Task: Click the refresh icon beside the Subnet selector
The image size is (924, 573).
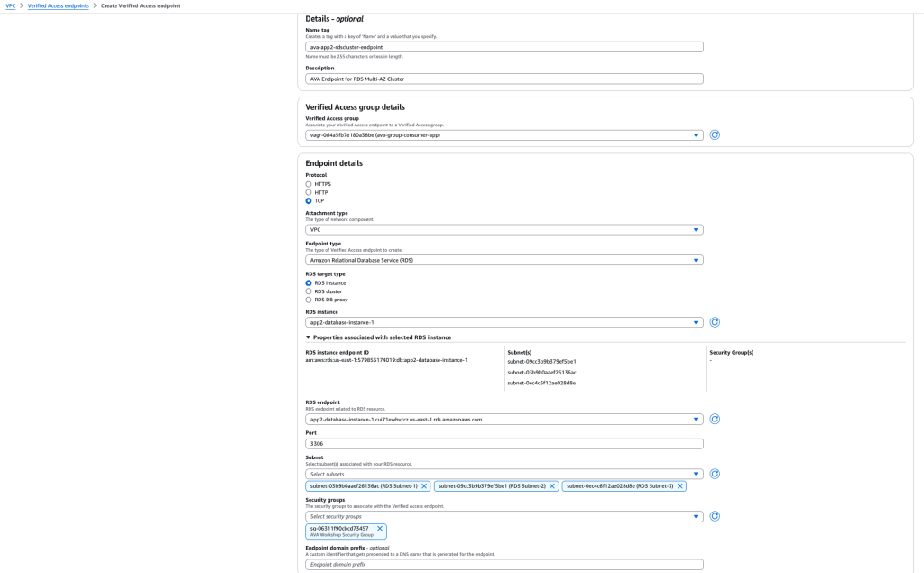Action: 715,473
